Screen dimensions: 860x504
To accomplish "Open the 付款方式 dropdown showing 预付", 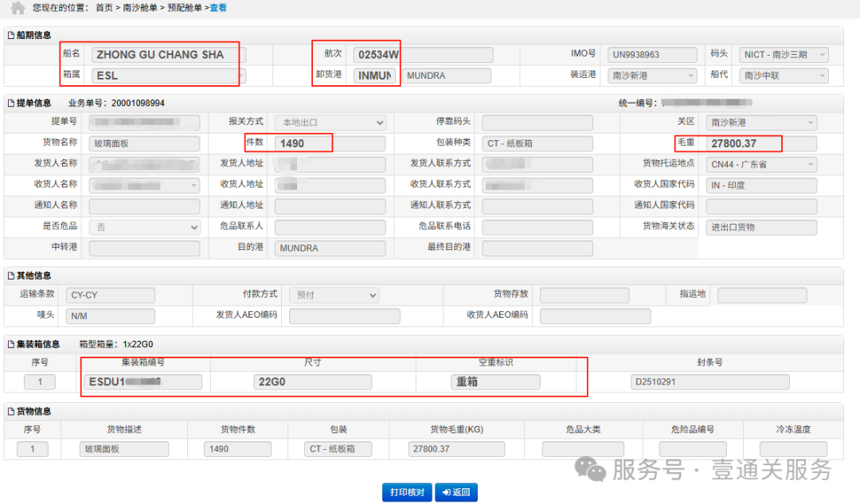I will 333,295.
